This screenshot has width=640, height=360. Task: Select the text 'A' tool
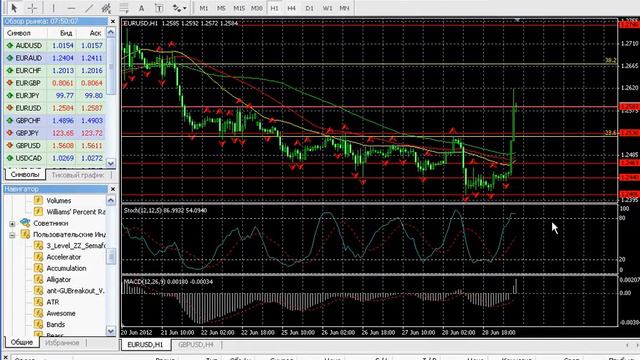(x=141, y=8)
